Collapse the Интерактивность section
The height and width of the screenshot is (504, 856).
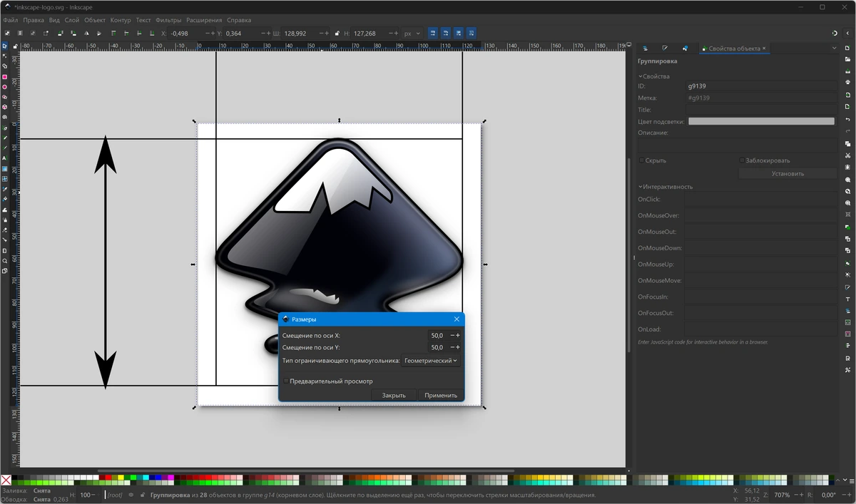666,187
